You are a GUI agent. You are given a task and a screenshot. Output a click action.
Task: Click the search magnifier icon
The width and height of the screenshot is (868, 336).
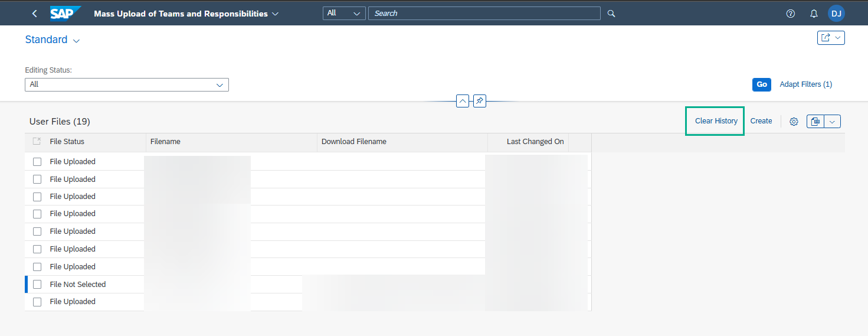611,14
